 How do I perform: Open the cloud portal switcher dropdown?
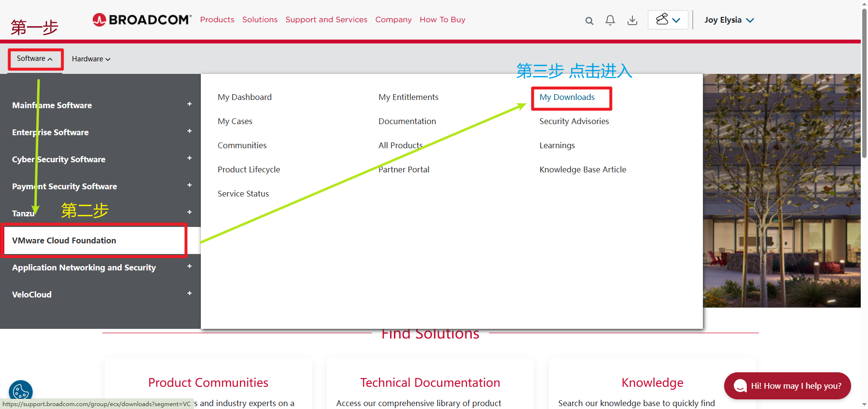click(x=668, y=20)
